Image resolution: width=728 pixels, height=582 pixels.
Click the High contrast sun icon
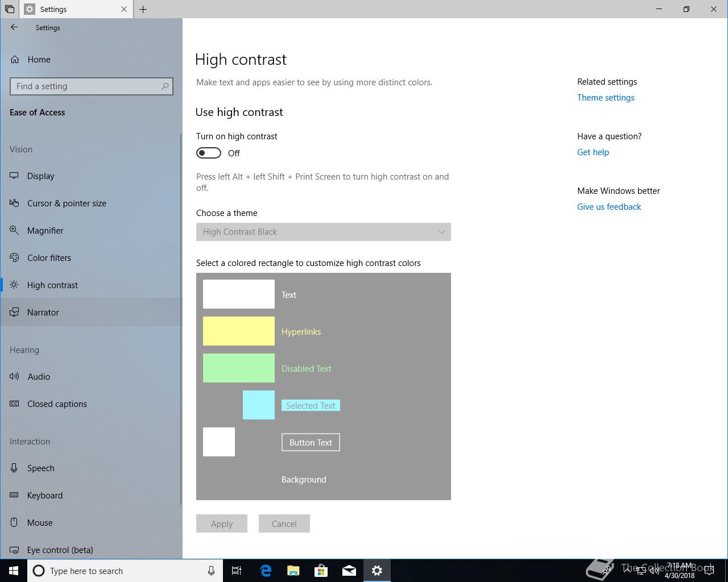tap(14, 285)
